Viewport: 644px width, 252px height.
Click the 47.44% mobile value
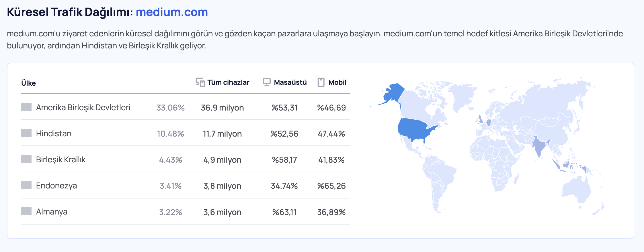click(331, 134)
